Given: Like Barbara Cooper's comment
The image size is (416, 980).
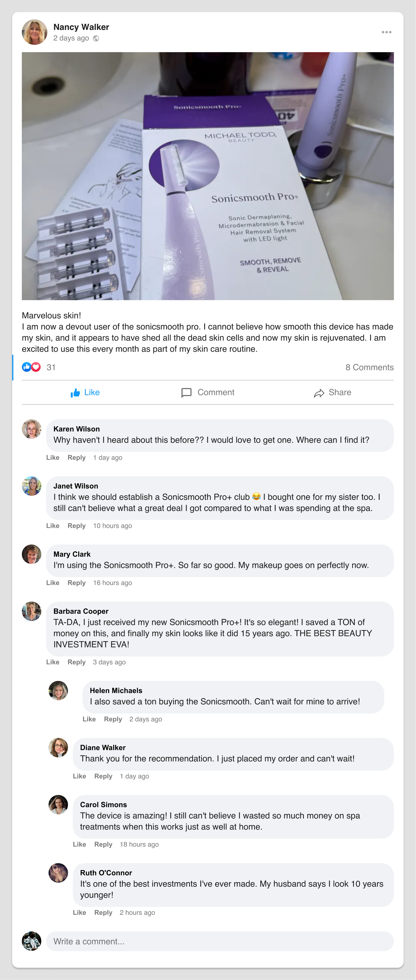Looking at the screenshot, I should pos(52,662).
